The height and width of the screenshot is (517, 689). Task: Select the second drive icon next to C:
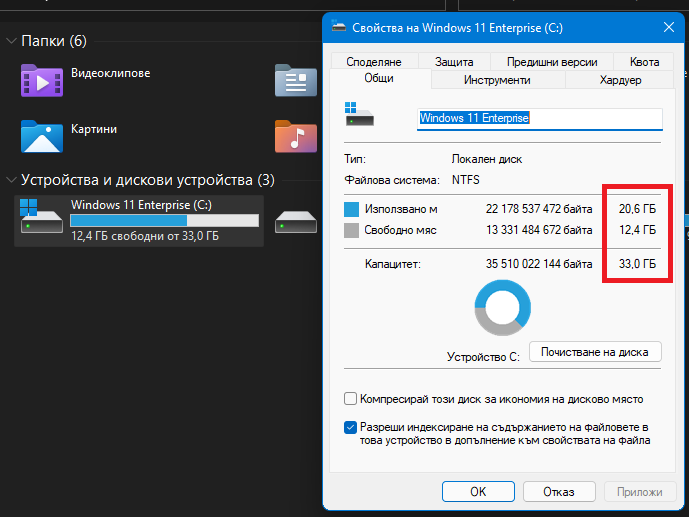tap(296, 222)
